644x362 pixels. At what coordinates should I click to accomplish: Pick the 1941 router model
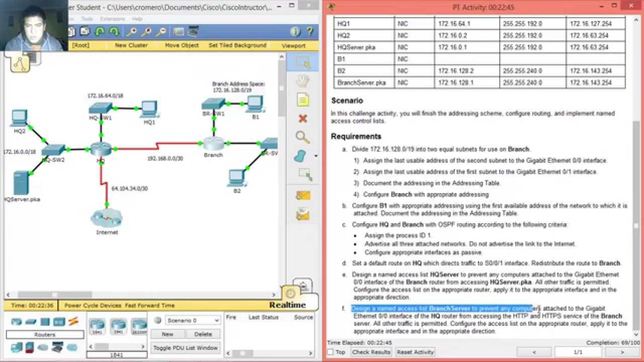(x=118, y=326)
